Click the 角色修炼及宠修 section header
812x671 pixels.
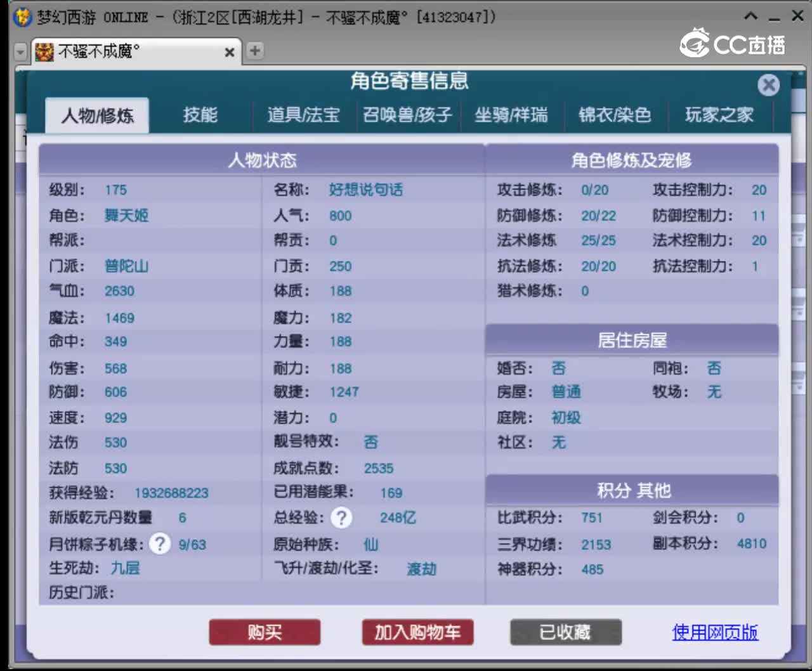click(x=632, y=160)
